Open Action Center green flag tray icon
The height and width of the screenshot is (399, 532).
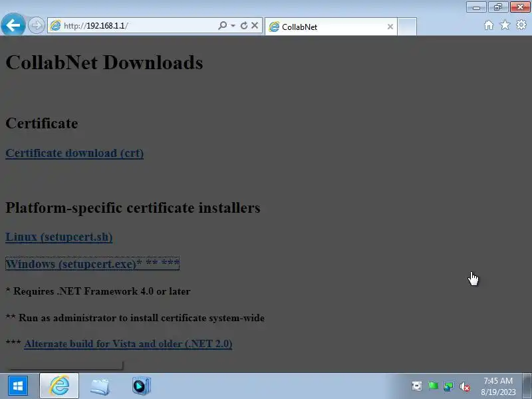433,386
